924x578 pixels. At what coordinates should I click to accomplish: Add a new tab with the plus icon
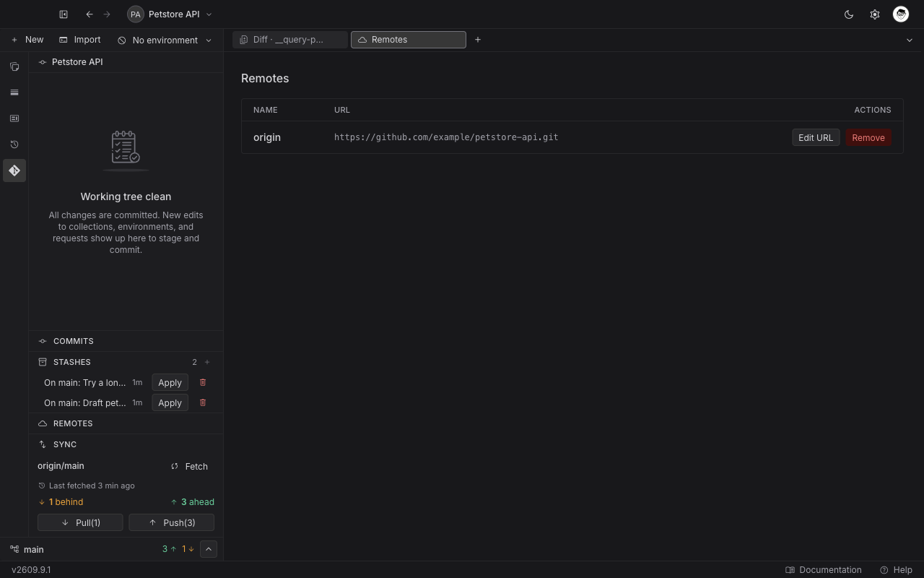coord(478,40)
